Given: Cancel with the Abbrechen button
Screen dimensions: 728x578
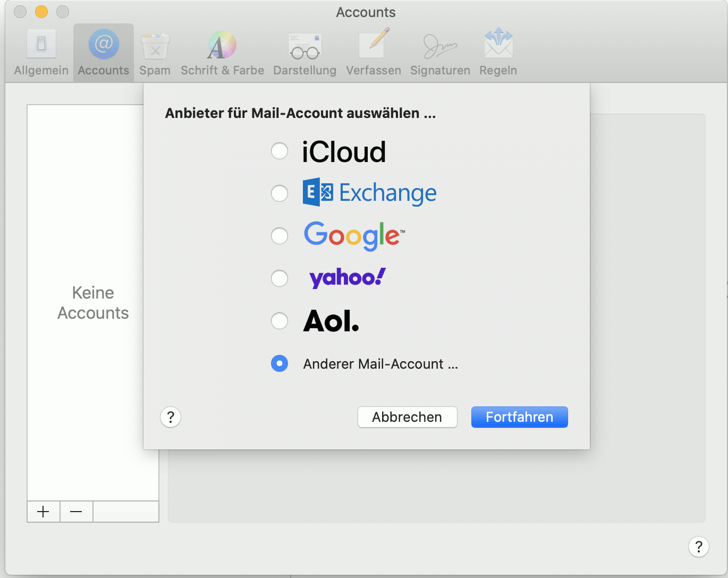Looking at the screenshot, I should [x=407, y=417].
